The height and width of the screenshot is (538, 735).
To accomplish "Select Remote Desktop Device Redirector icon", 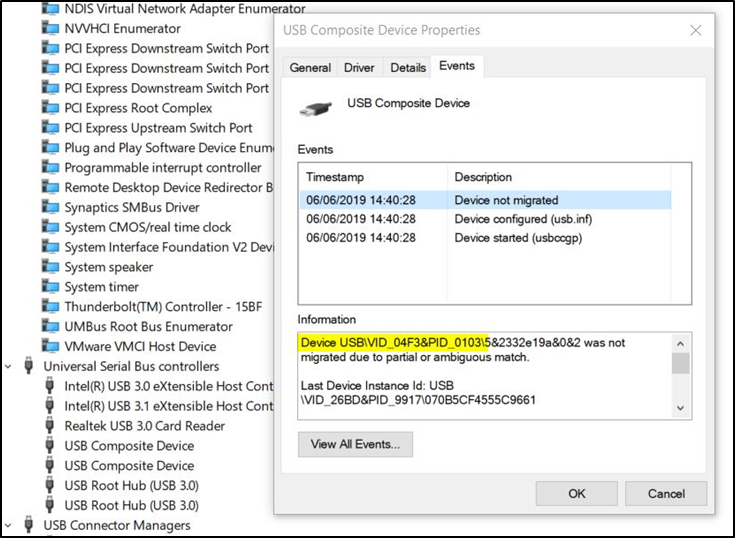I will [x=50, y=187].
